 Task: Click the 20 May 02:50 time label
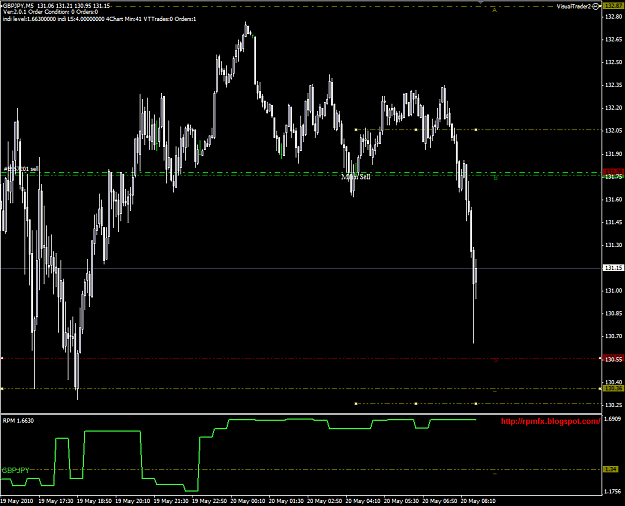[x=325, y=501]
